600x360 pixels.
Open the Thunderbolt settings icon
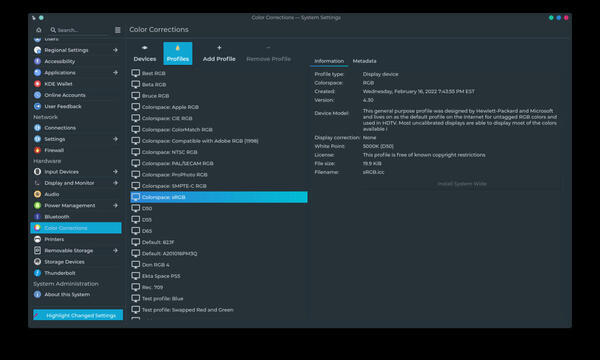point(38,273)
